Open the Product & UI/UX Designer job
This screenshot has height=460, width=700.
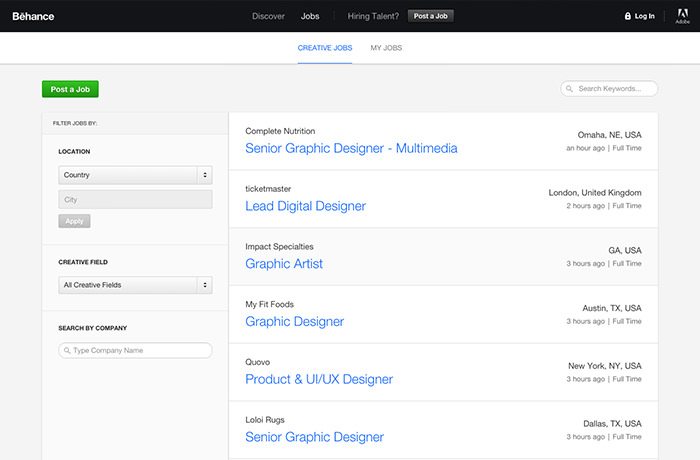pyautogui.click(x=319, y=379)
